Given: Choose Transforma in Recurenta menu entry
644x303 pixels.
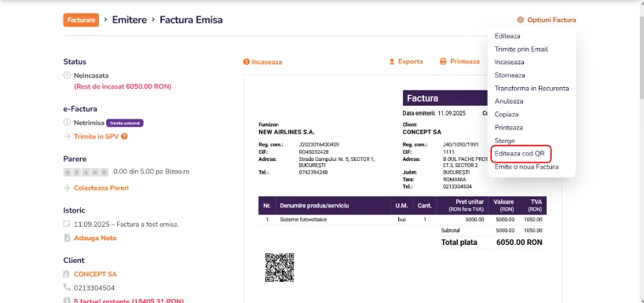Looking at the screenshot, I should point(532,88).
